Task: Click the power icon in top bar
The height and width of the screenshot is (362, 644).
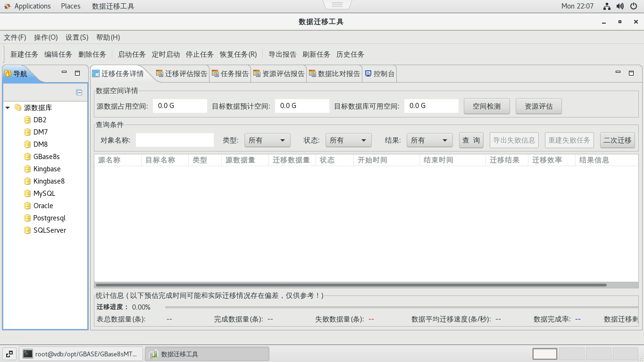Action: (634, 6)
